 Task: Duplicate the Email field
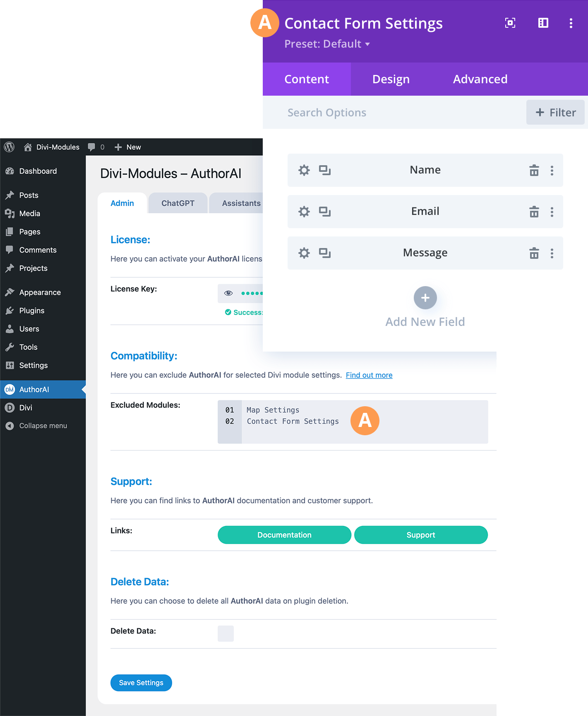pyautogui.click(x=325, y=212)
